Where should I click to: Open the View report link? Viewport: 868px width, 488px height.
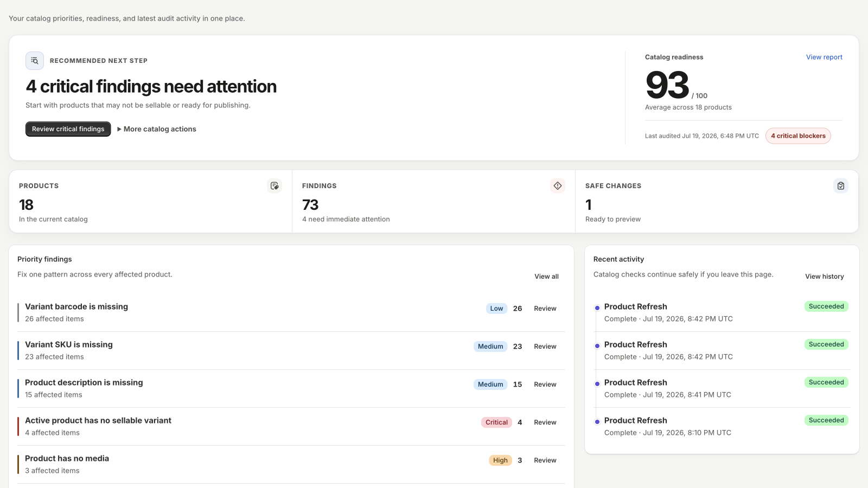click(x=824, y=57)
